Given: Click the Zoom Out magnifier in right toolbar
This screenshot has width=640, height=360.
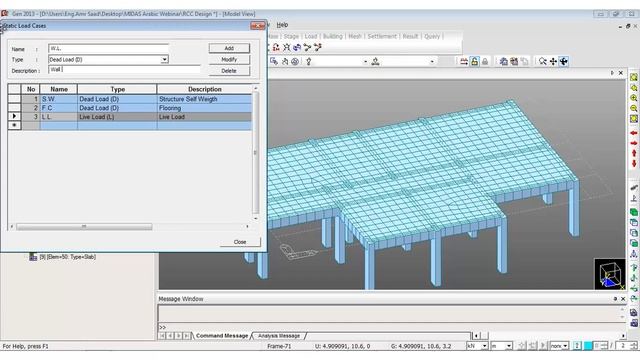Looking at the screenshot, I should click(x=633, y=109).
